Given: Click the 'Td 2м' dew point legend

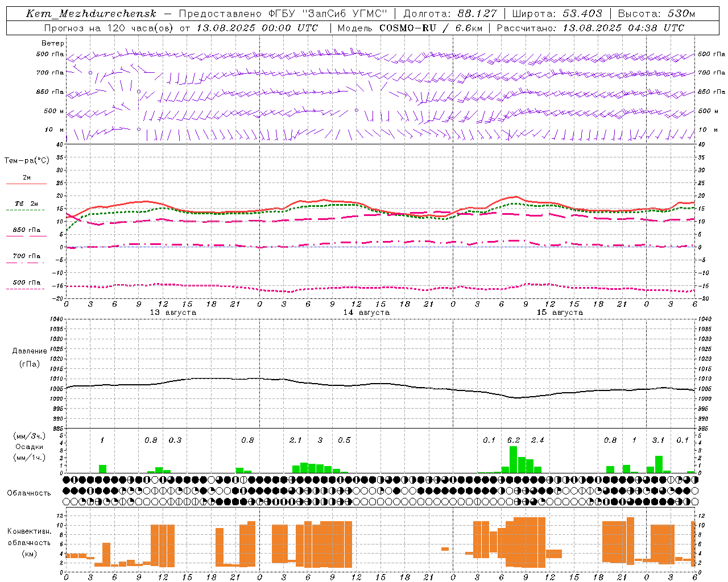Looking at the screenshot, I should pyautogui.click(x=26, y=203).
